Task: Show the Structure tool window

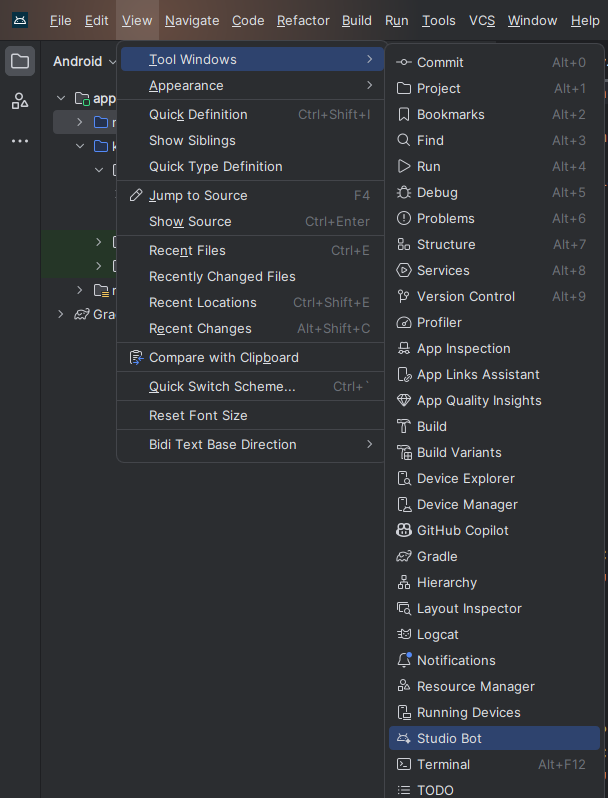Action: coord(494,244)
